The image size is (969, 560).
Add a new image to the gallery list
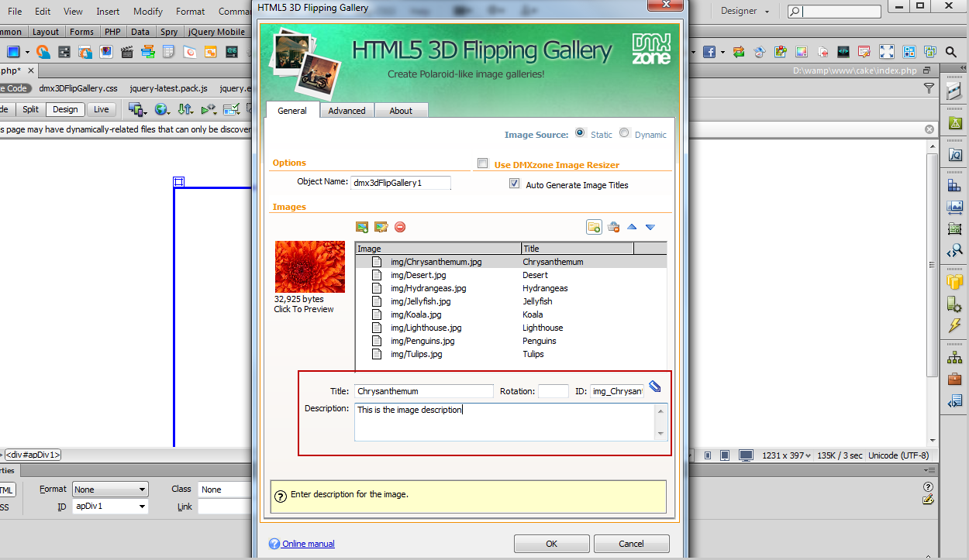(362, 227)
